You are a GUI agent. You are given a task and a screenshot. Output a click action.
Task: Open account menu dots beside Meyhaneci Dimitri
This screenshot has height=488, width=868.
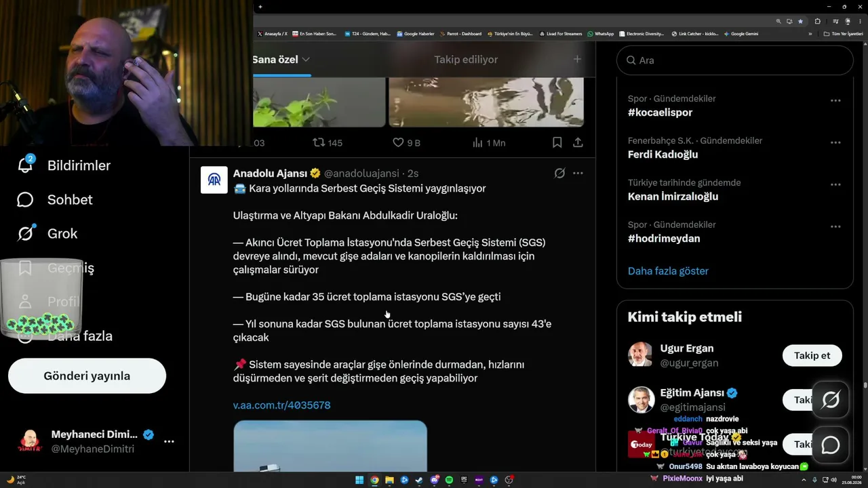pos(169,441)
